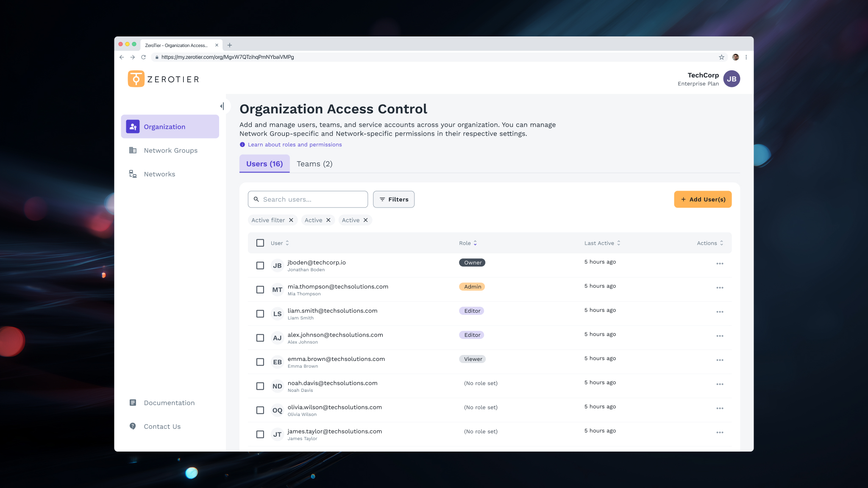Check the box for mia.thompson@techsolutions.com
868x488 pixels.
[x=260, y=290]
